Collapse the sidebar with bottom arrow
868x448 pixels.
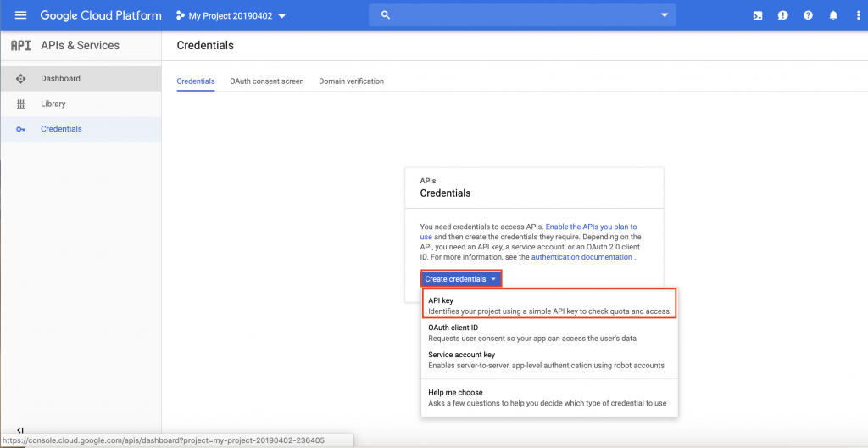coord(19,429)
